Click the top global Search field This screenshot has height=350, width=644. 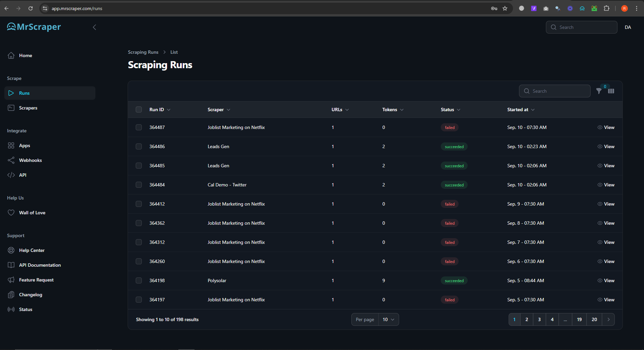click(x=582, y=27)
